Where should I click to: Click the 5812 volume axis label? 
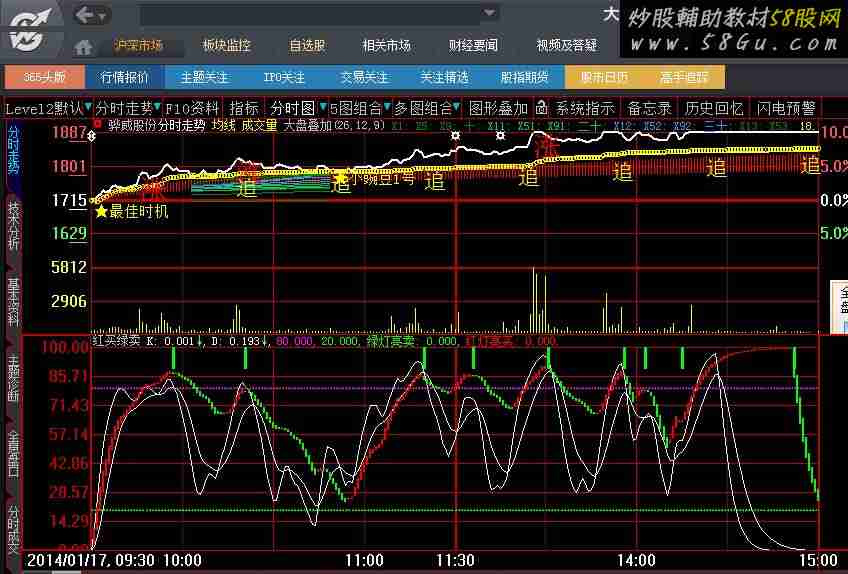(x=69, y=267)
